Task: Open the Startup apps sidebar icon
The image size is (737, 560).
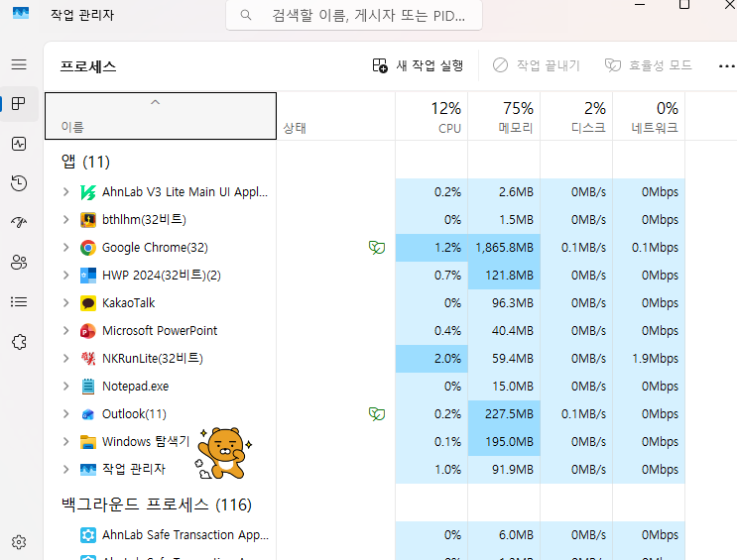Action: tap(19, 222)
